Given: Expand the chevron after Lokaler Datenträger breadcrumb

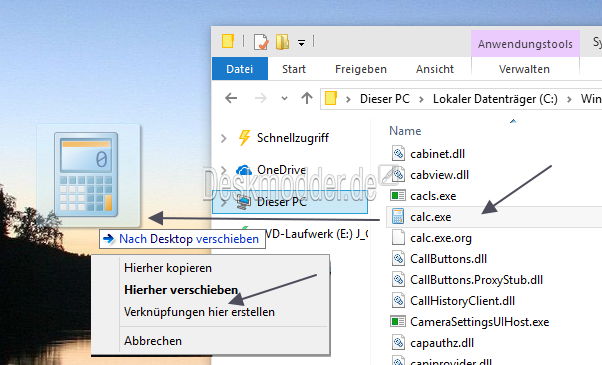Looking at the screenshot, I should 569,99.
